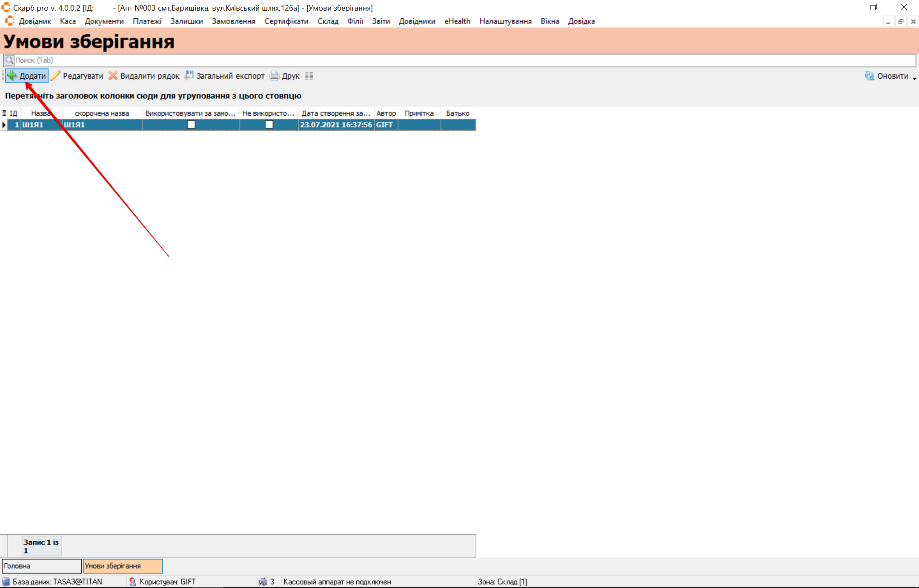The image size is (919, 588).
Task: Sort by the Назва column header
Action: click(41, 113)
